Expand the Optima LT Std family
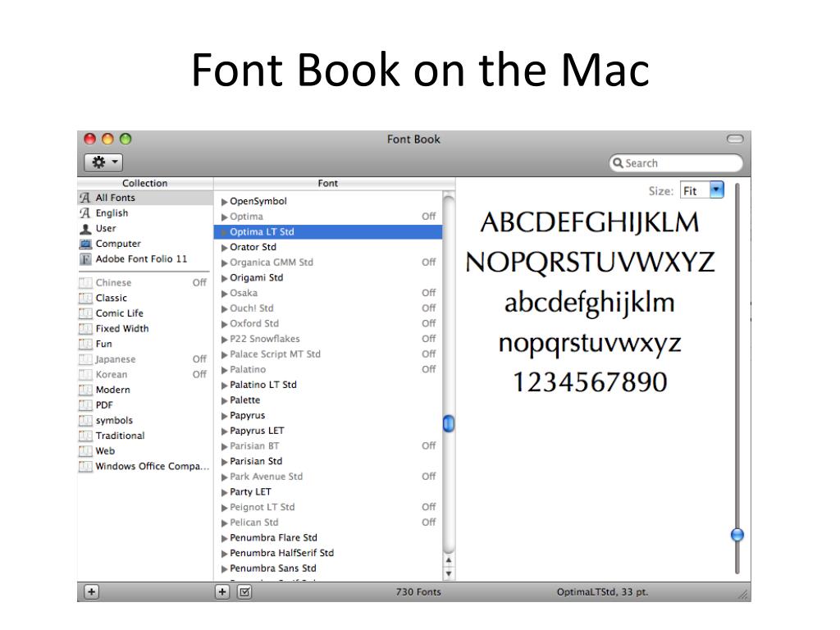The image size is (840, 630). click(x=225, y=232)
